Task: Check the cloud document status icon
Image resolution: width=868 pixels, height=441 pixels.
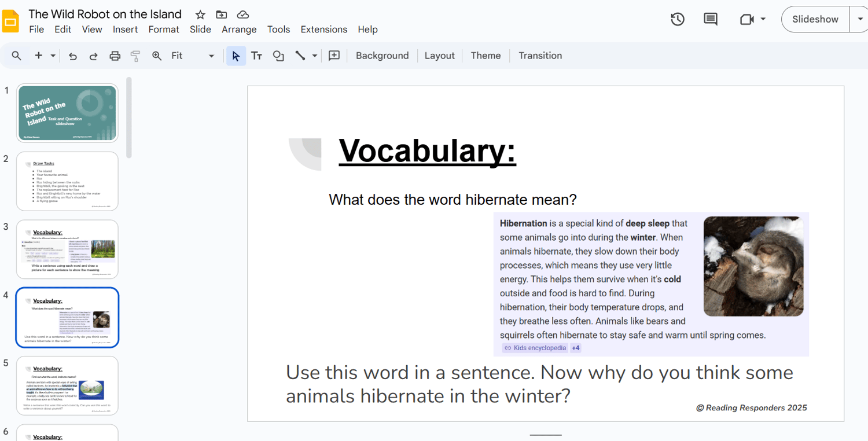Action: [x=243, y=14]
